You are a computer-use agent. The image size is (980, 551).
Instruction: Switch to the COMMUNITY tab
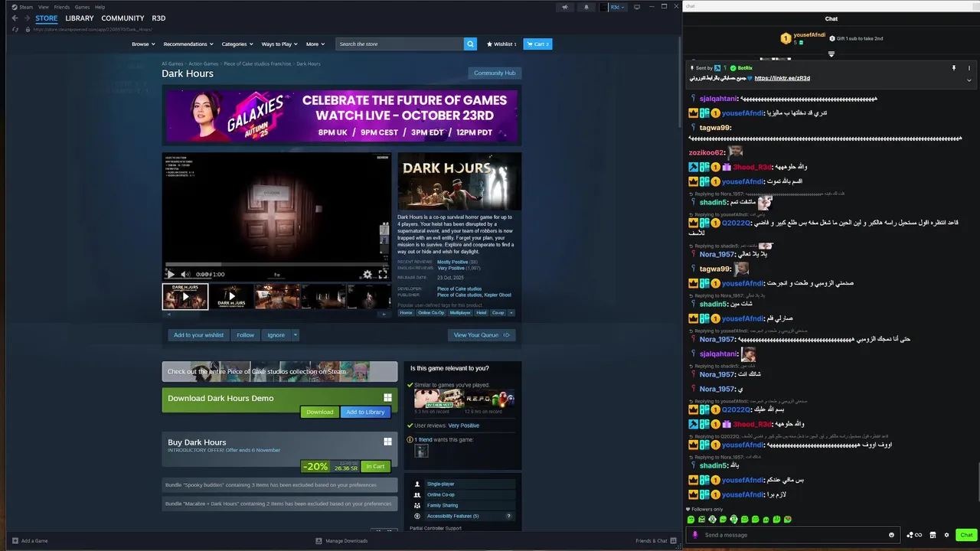[122, 18]
